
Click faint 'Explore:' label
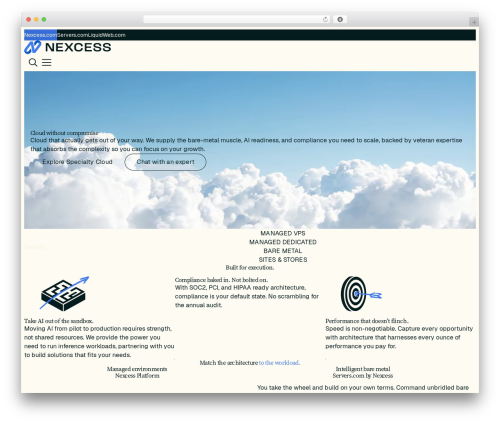click(35, 247)
